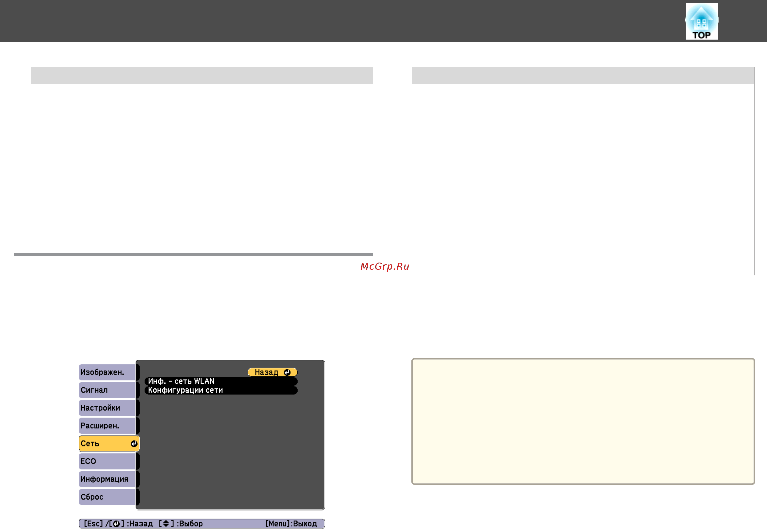The image size is (767, 532).
Task: Select the Сигнал menu tab
Action: 107,390
